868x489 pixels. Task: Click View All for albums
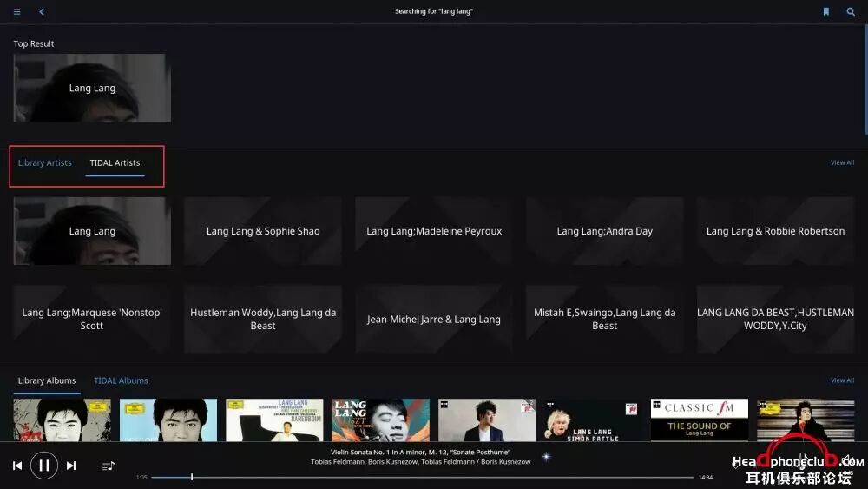842,380
